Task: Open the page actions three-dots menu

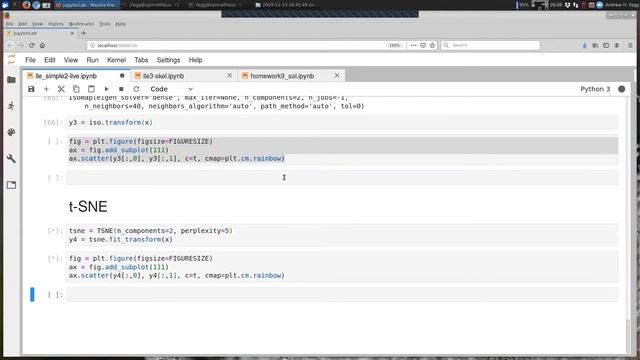Action: [413, 45]
